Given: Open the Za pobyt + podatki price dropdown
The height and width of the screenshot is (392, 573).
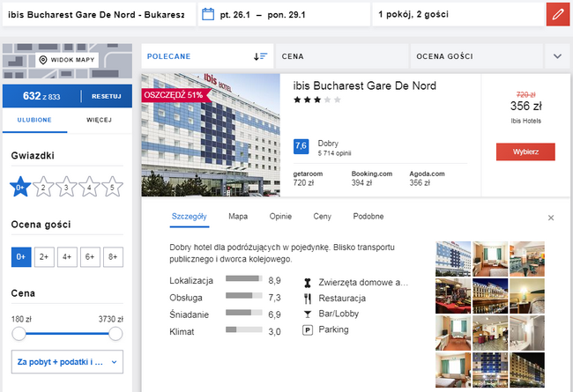Looking at the screenshot, I should [67, 362].
